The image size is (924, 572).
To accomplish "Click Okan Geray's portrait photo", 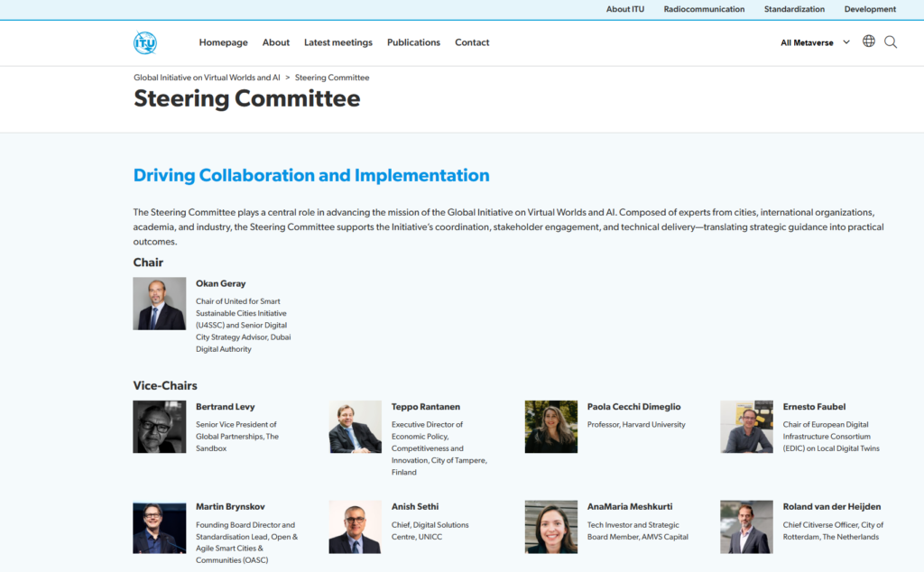I will [160, 303].
